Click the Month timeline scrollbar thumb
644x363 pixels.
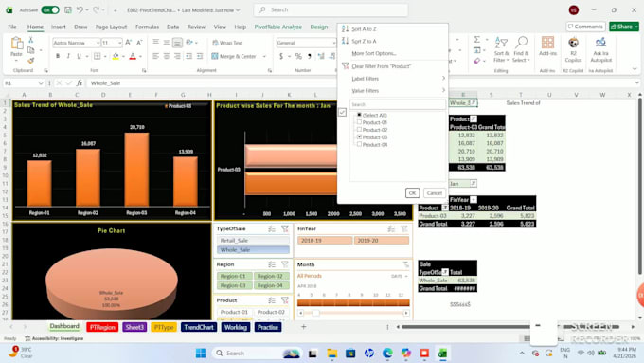pyautogui.click(x=315, y=313)
